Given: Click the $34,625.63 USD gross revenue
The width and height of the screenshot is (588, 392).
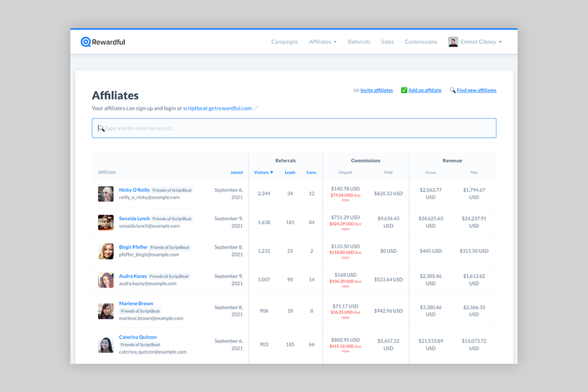Looking at the screenshot, I should point(431,222).
